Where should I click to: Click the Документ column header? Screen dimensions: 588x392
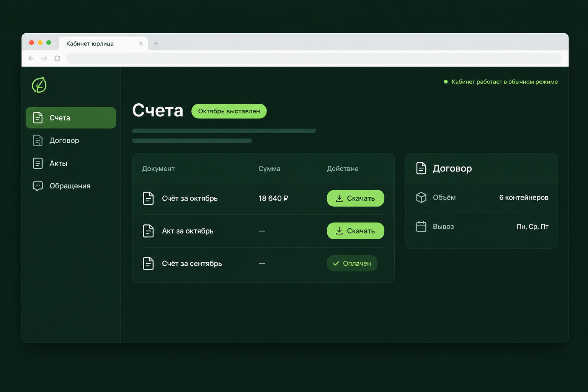(158, 169)
